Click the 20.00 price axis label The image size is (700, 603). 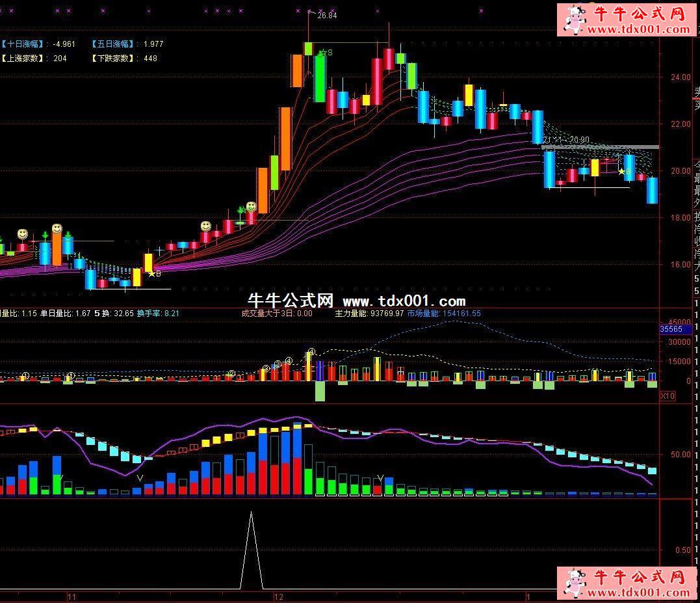point(681,171)
